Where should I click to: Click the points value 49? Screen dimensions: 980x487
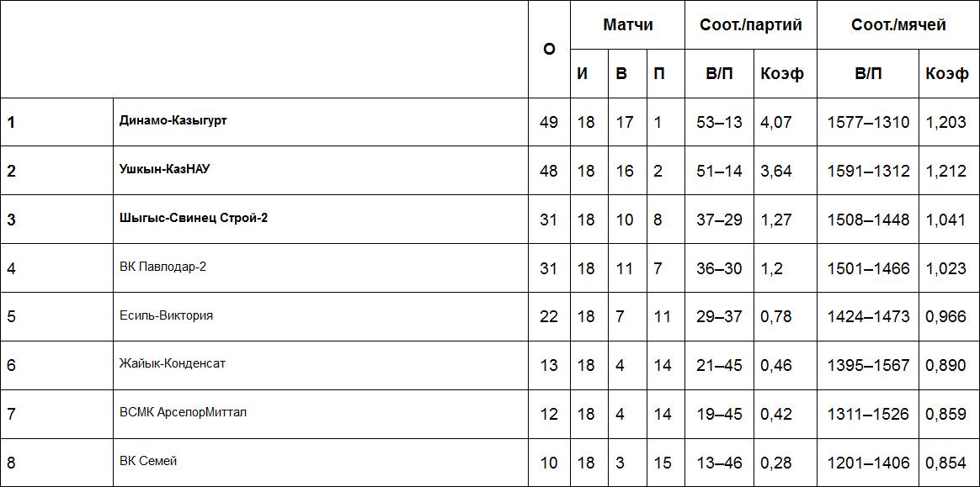pos(549,122)
